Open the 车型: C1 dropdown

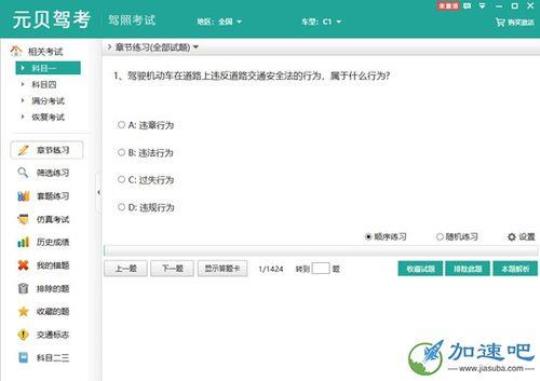point(321,22)
